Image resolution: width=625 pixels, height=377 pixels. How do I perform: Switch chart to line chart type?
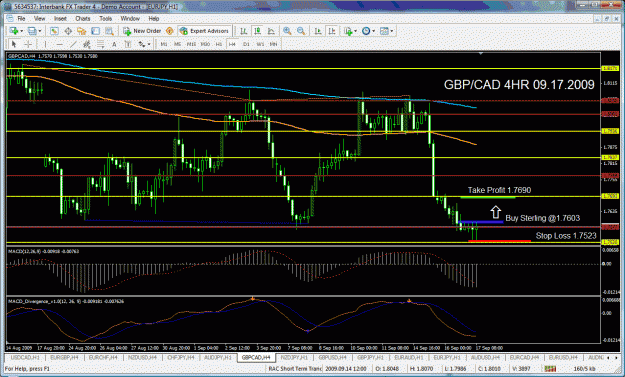[271, 31]
